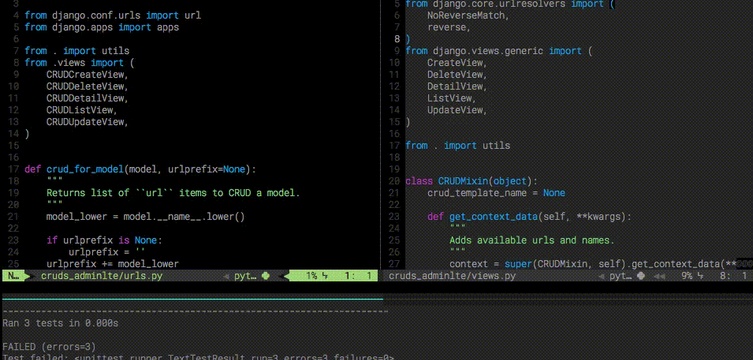Click the docstring 'Adds available urls and names.'
753x360 pixels.
[532, 240]
